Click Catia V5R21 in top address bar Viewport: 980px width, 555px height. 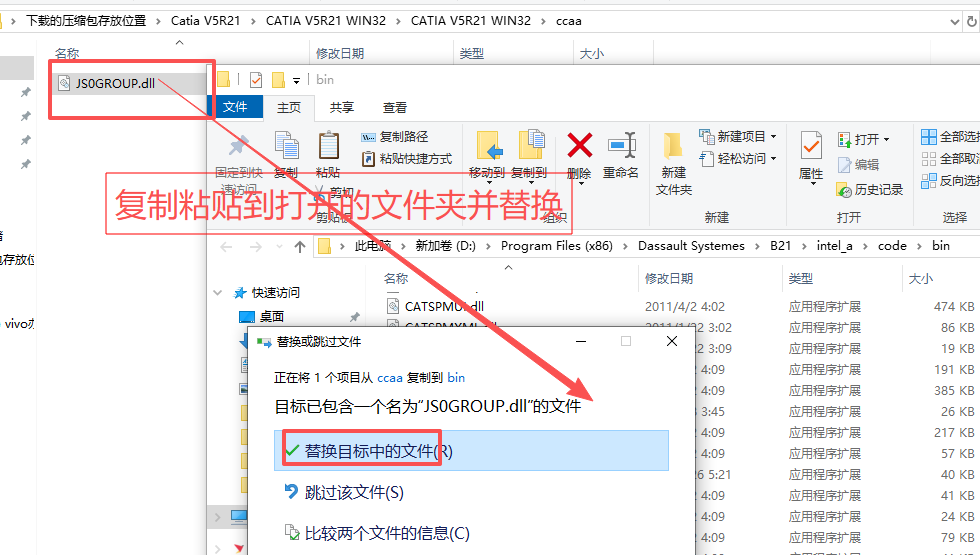[206, 21]
